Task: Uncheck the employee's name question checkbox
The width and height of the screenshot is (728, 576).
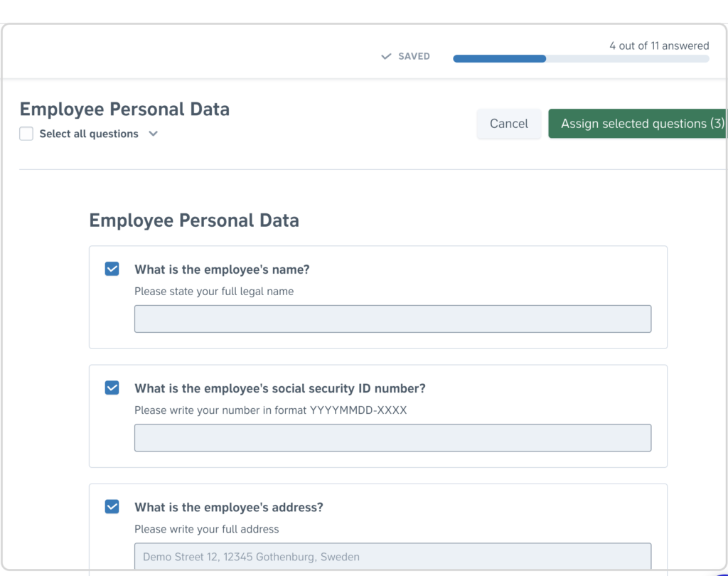Action: click(112, 269)
